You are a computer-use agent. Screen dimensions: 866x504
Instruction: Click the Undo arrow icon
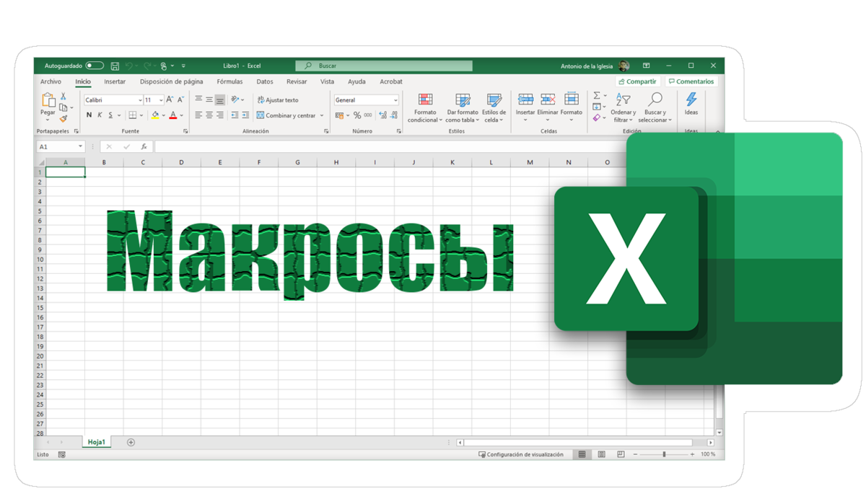(x=130, y=66)
